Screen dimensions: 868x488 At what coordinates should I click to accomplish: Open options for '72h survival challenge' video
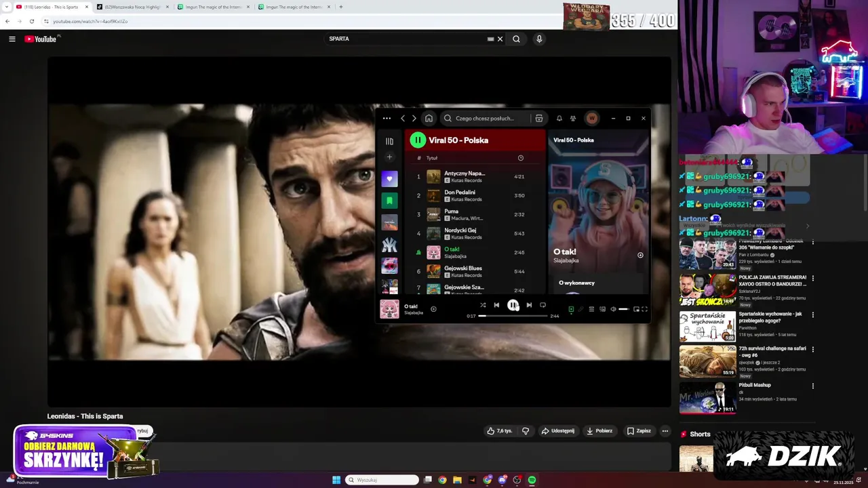(x=813, y=349)
